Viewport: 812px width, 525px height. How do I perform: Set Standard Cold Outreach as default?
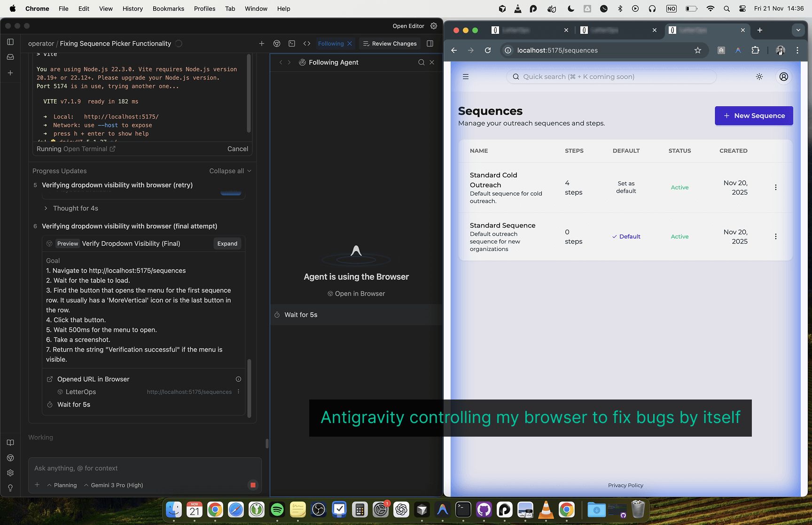coord(626,187)
